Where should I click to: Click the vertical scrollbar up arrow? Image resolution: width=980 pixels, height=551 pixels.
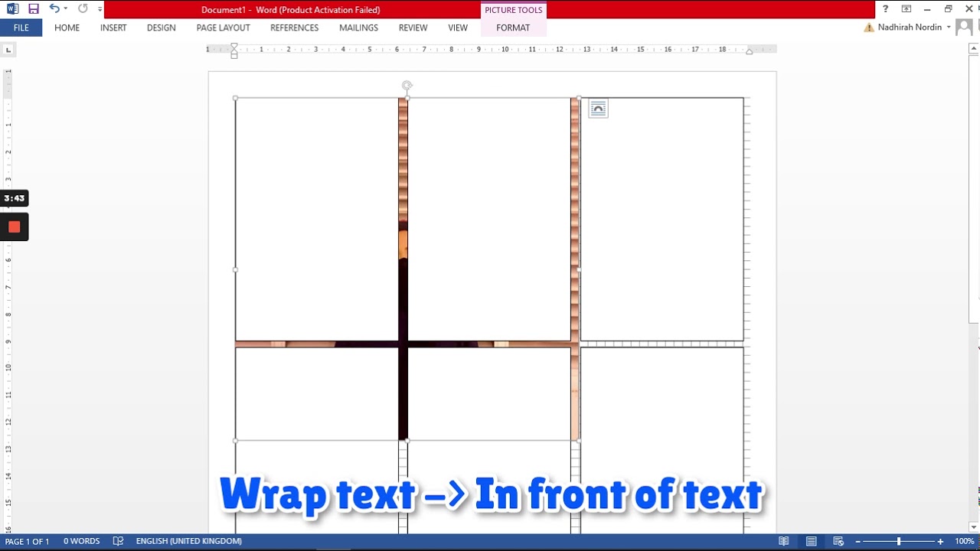point(974,49)
